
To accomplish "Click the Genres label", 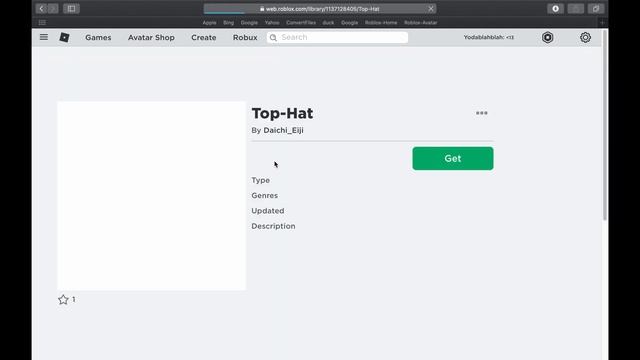I will (x=264, y=196).
